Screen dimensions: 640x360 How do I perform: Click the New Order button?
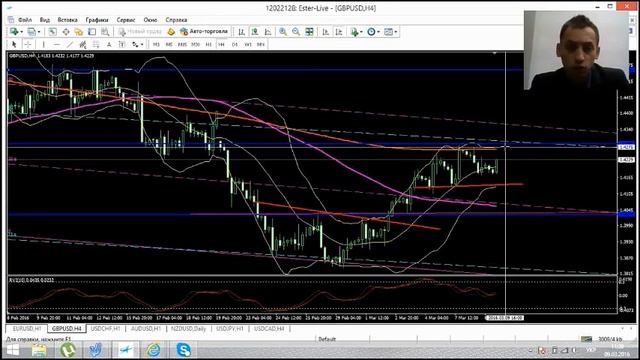coord(140,31)
